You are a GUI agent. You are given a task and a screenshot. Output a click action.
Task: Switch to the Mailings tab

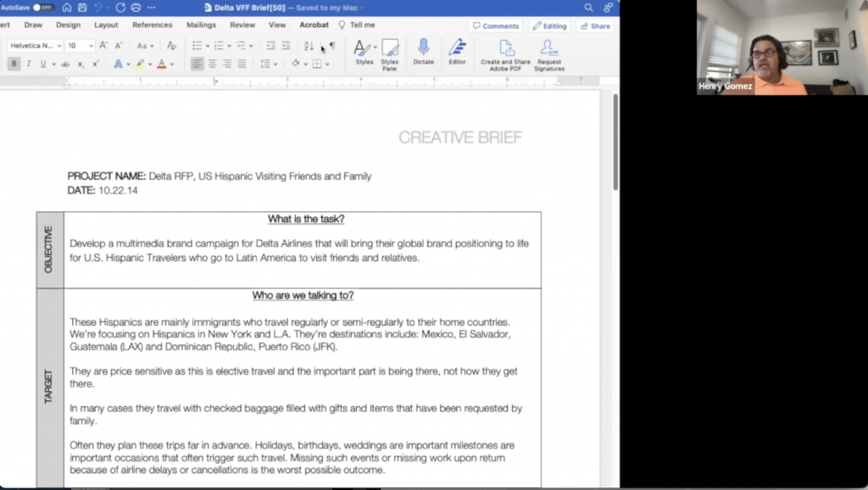tap(201, 25)
